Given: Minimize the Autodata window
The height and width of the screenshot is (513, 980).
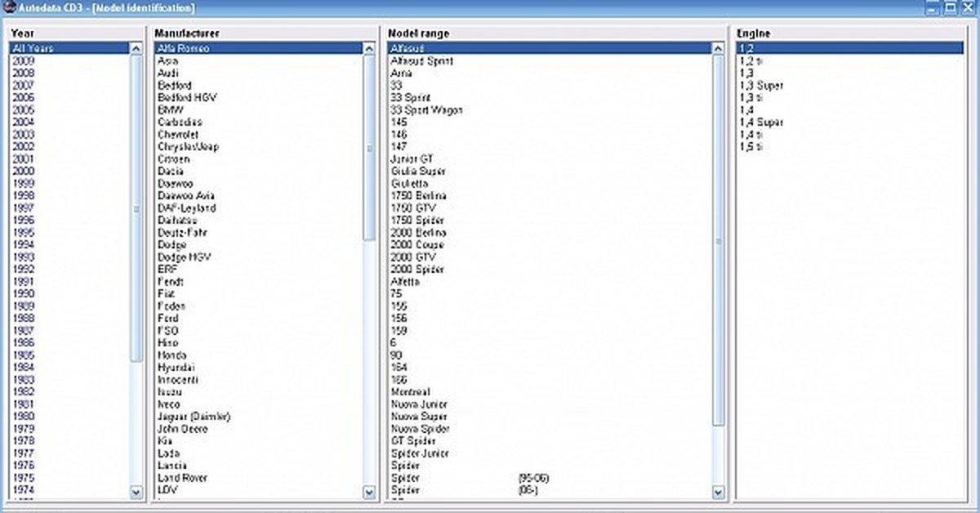Looking at the screenshot, I should [933, 8].
